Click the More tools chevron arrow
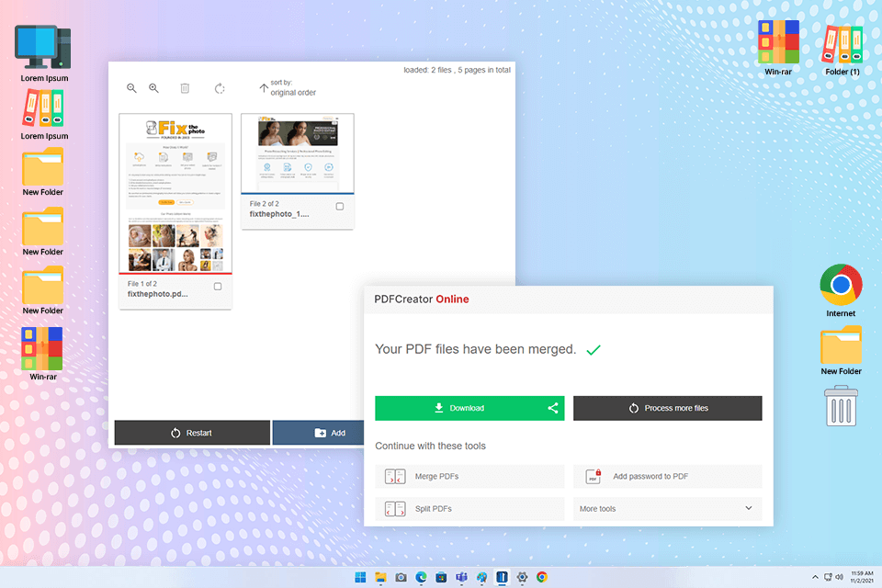The image size is (882, 588). 749,508
